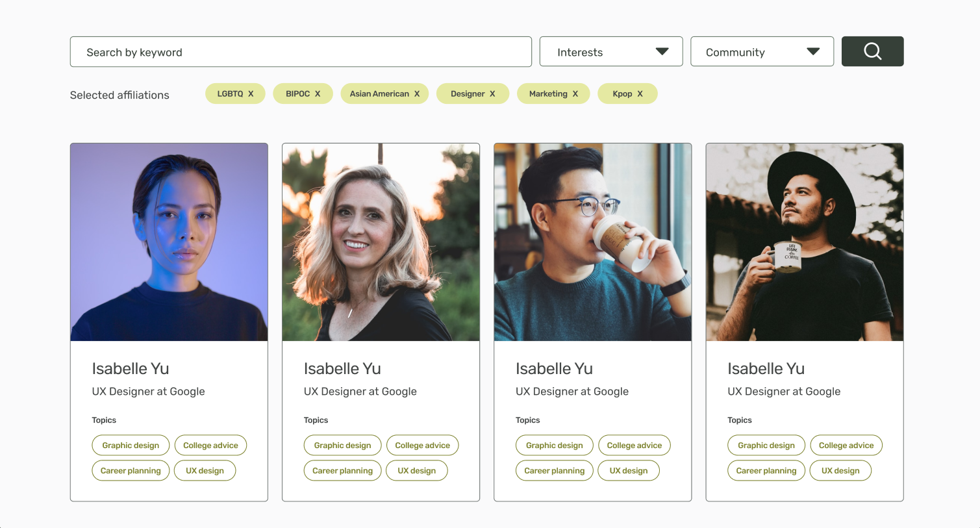980x528 pixels.
Task: Remove the LGBTQ affiliation filter
Action: tap(252, 93)
